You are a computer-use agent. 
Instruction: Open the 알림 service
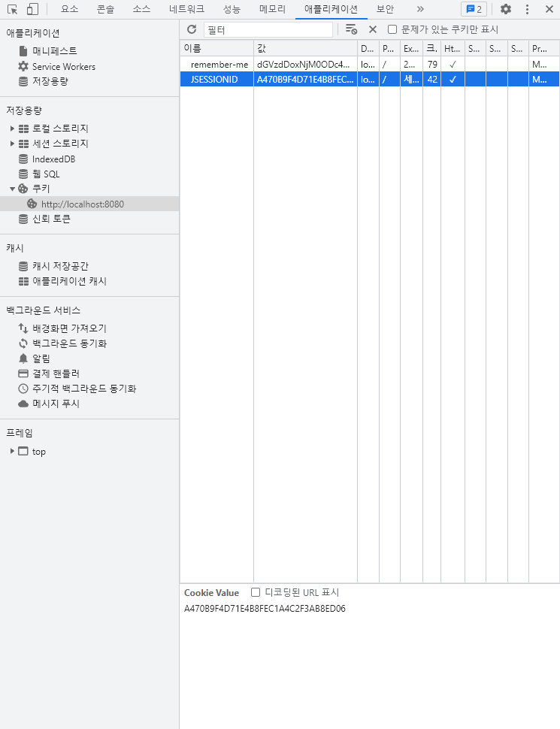41,358
